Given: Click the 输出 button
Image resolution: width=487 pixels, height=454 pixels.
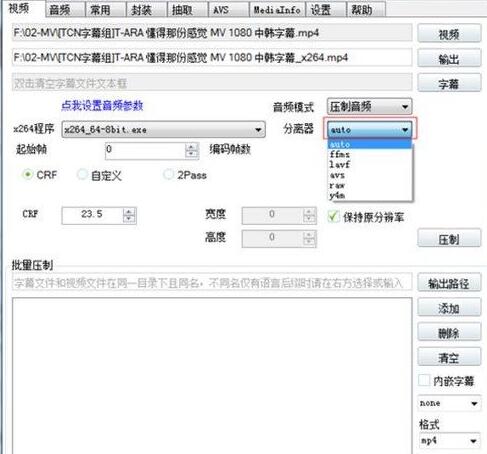Looking at the screenshot, I should coord(449,59).
